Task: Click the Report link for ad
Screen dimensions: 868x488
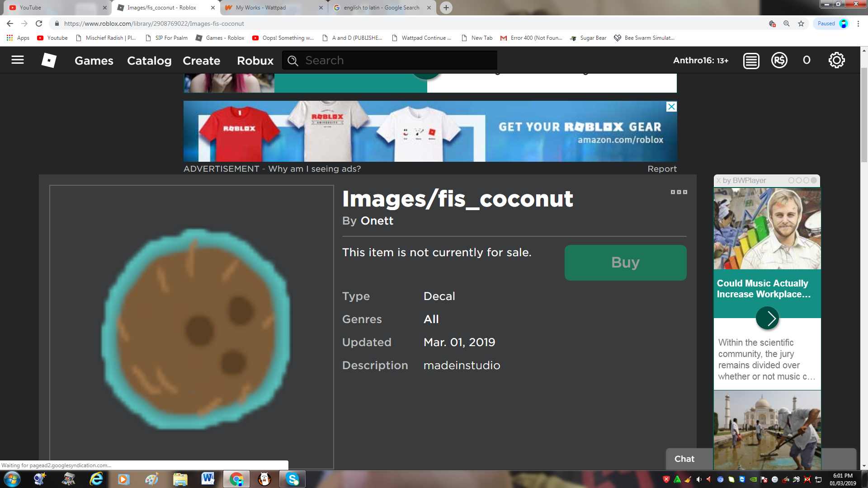Action: [x=661, y=169]
